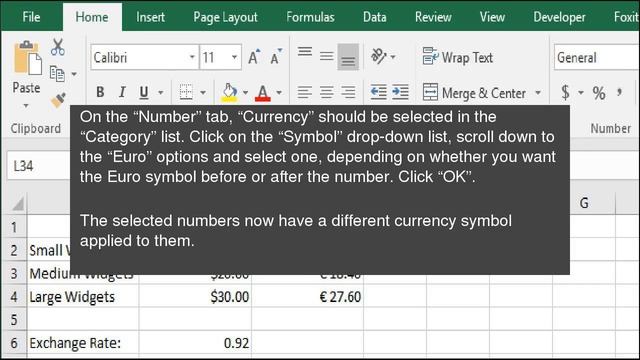Apply the red Font Color
Screen dimensions: 640x360
263,93
